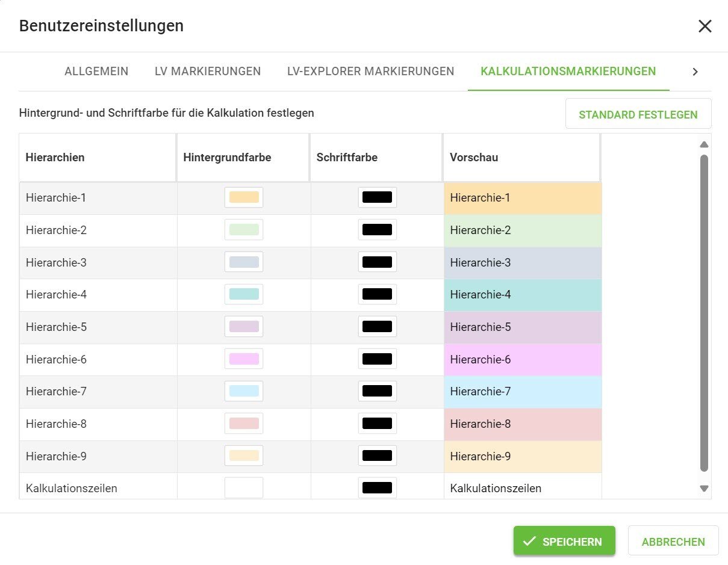
Task: Switch to the Allgemein tab
Action: 96,72
